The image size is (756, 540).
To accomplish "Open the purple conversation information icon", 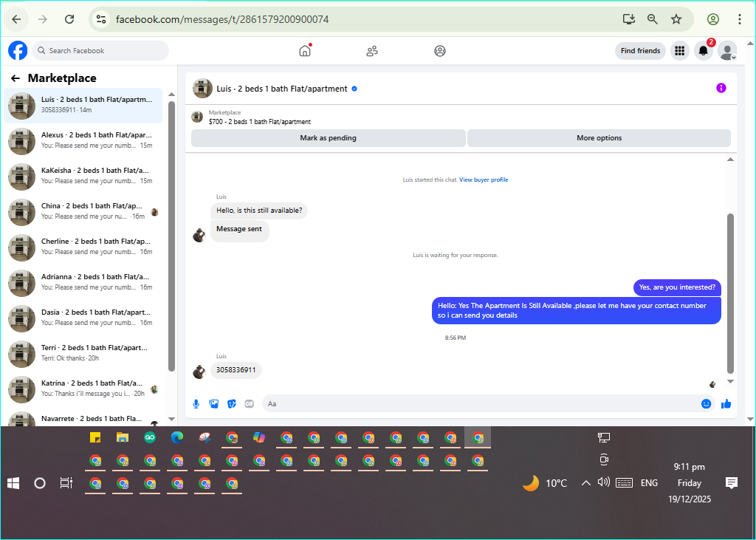I will coord(721,88).
